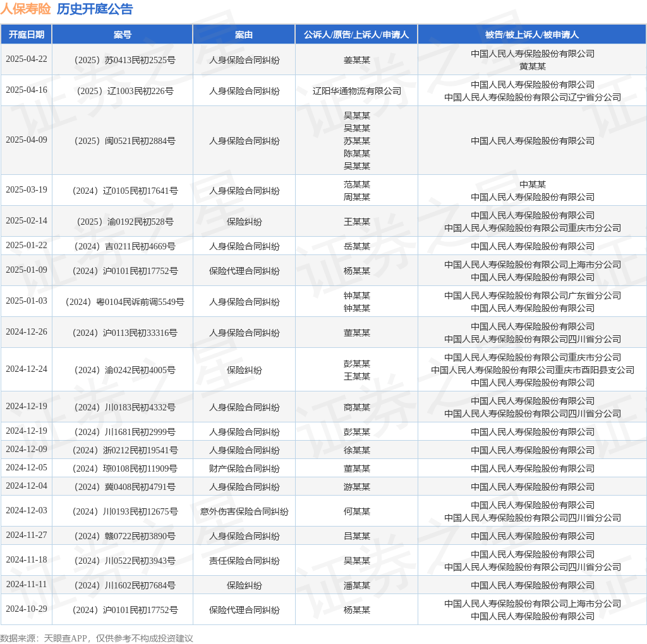This screenshot has height=644, width=647.
Task: Select case number (2024)川0183民初4332号
Action: [x=123, y=407]
